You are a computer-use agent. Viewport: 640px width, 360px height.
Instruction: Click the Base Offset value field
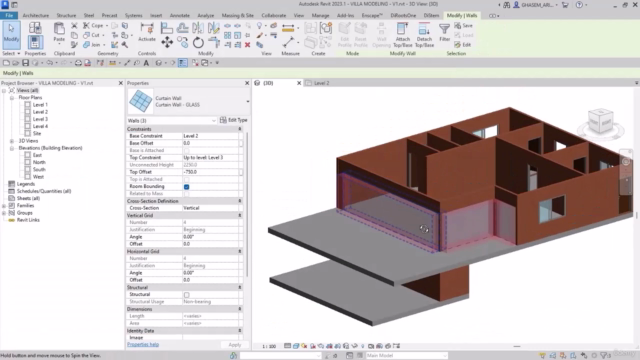[x=211, y=143]
